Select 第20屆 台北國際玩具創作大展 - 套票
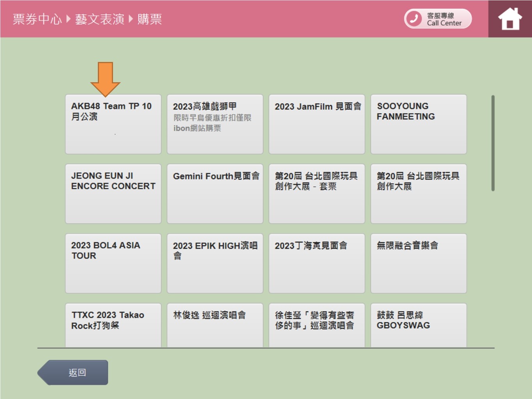The image size is (532, 399). coord(316,194)
